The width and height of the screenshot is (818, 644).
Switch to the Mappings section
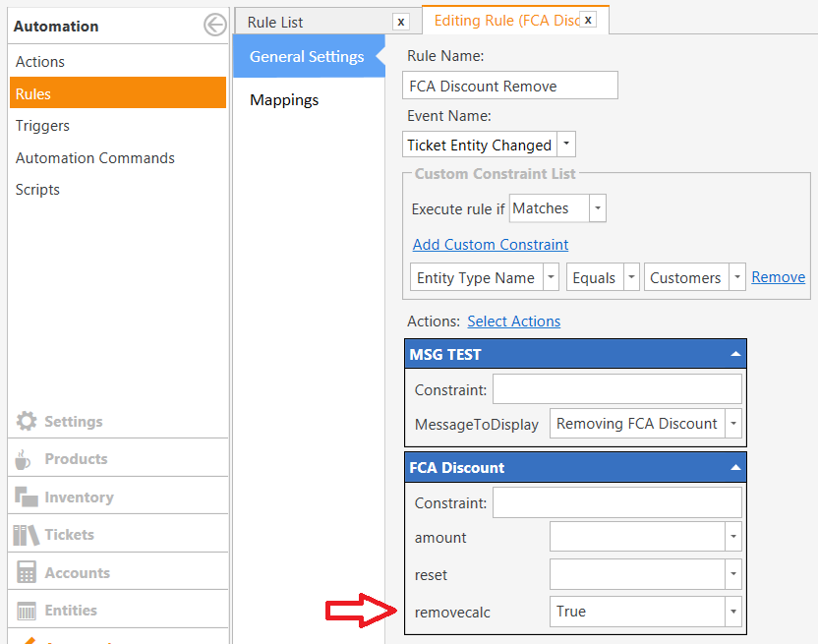pos(284,99)
